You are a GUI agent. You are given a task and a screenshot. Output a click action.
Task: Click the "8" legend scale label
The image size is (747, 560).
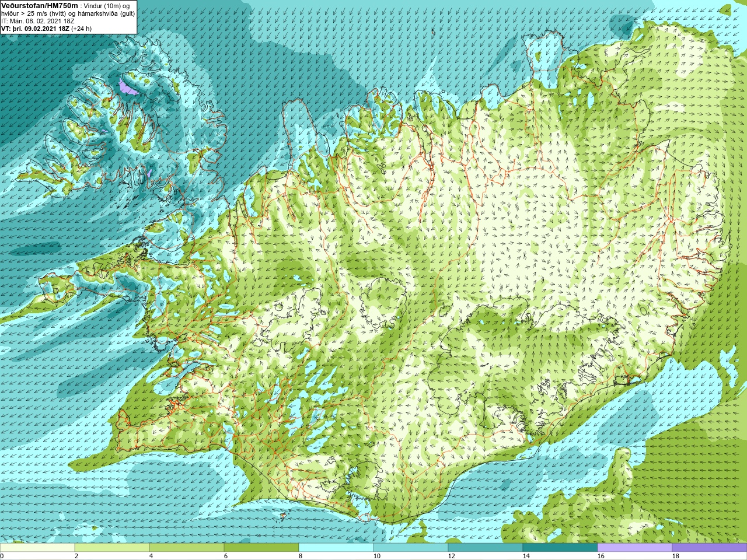pyautogui.click(x=300, y=556)
